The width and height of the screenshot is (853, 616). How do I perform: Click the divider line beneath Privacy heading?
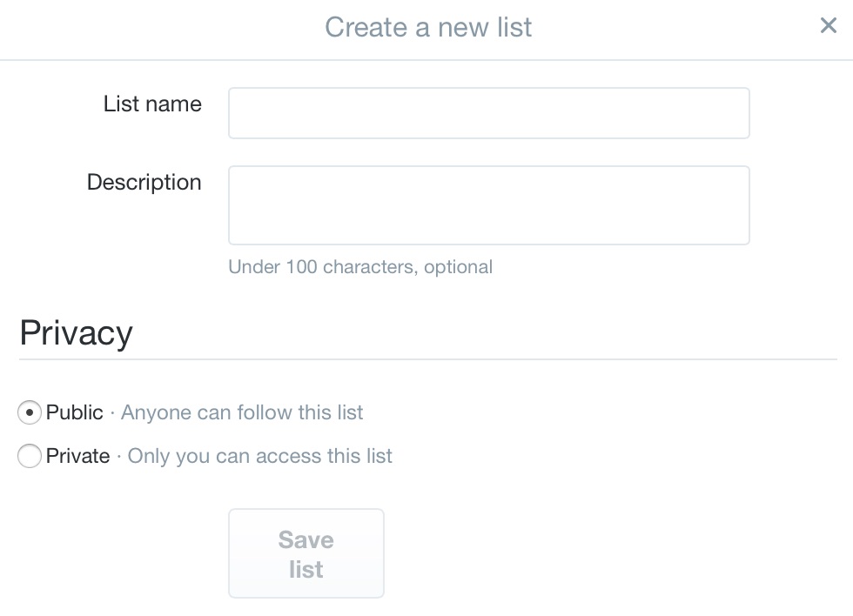point(427,358)
